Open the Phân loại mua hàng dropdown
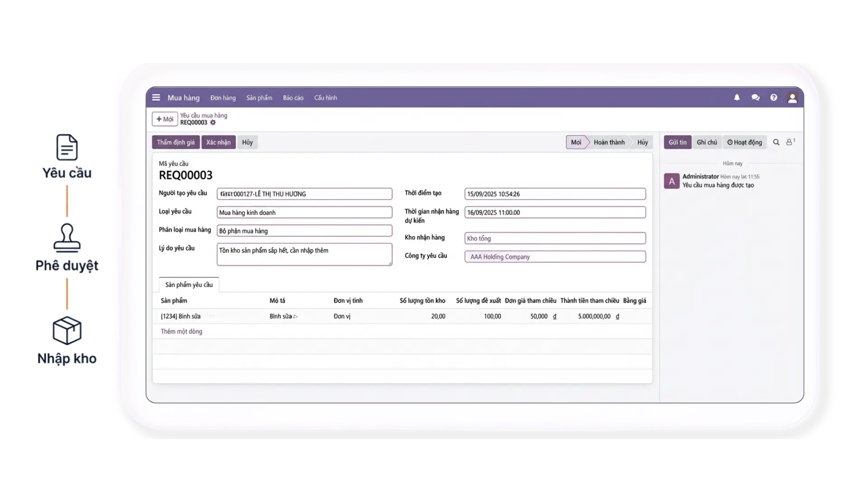Image resolution: width=868 pixels, height=488 pixels. tap(304, 231)
